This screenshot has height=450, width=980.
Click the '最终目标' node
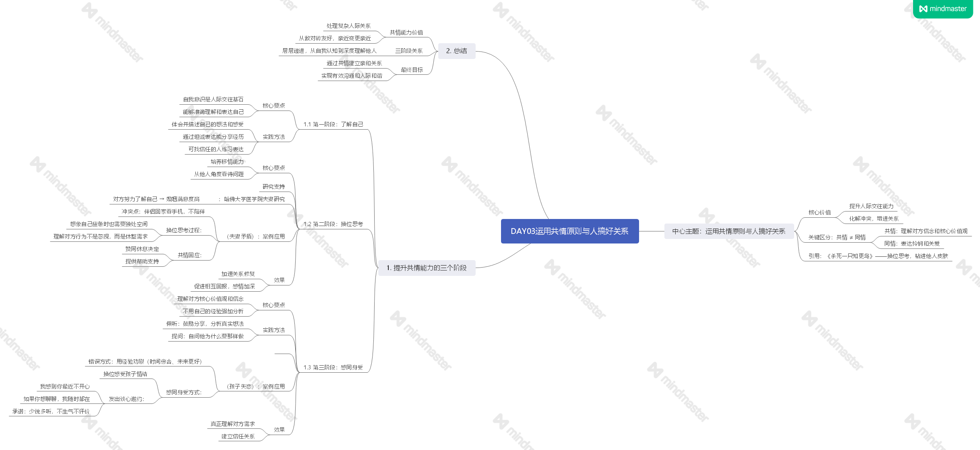412,70
